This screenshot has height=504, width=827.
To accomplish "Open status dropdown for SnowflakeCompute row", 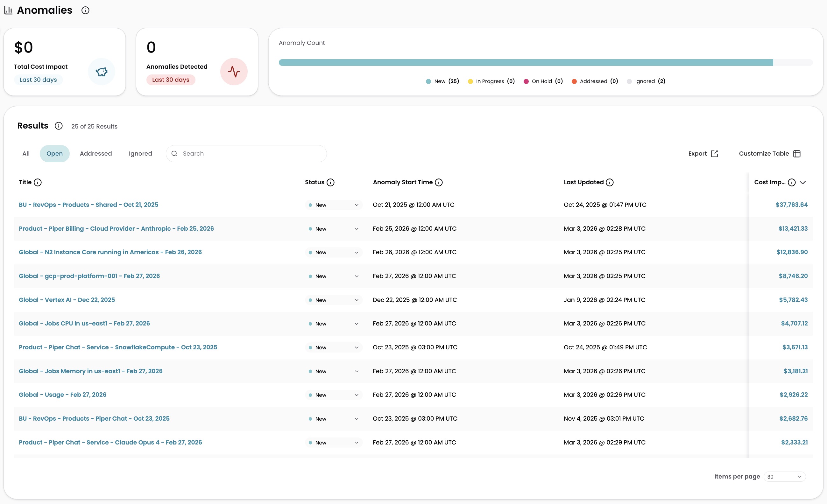I will (334, 347).
